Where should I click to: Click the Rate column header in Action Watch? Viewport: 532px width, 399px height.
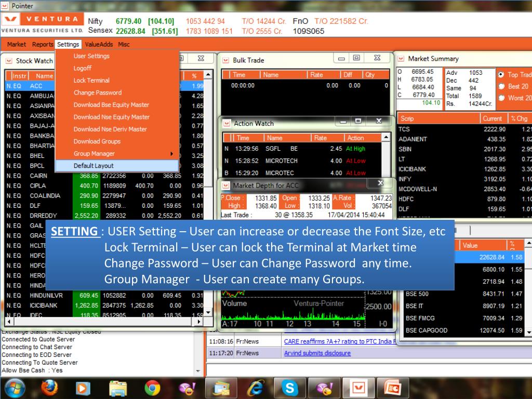[327, 138]
